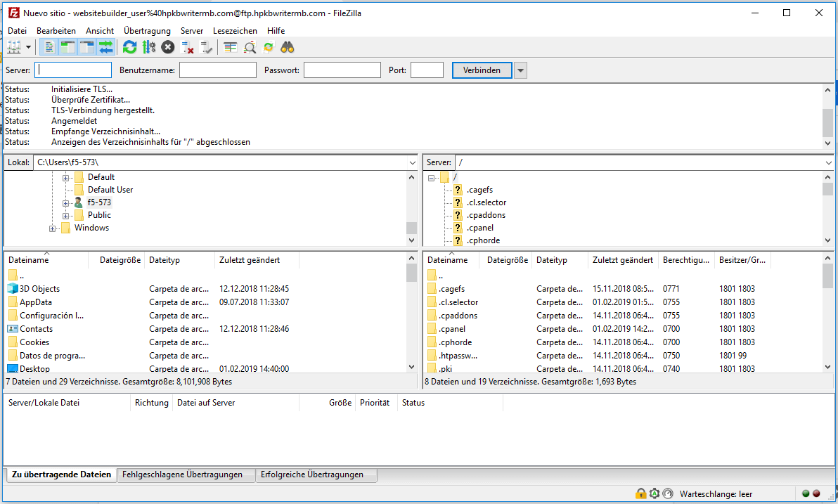Toggle synchronized browsing

[x=269, y=48]
